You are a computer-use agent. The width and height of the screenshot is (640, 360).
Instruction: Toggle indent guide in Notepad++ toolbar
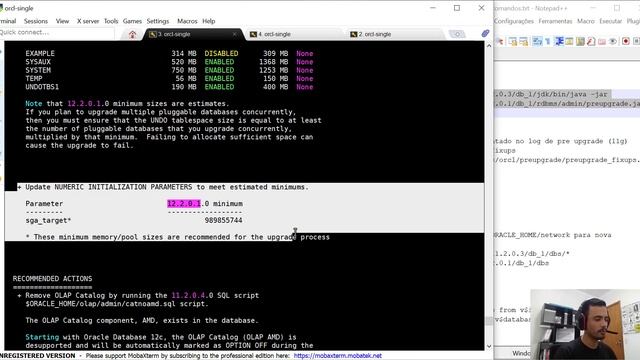559,41
